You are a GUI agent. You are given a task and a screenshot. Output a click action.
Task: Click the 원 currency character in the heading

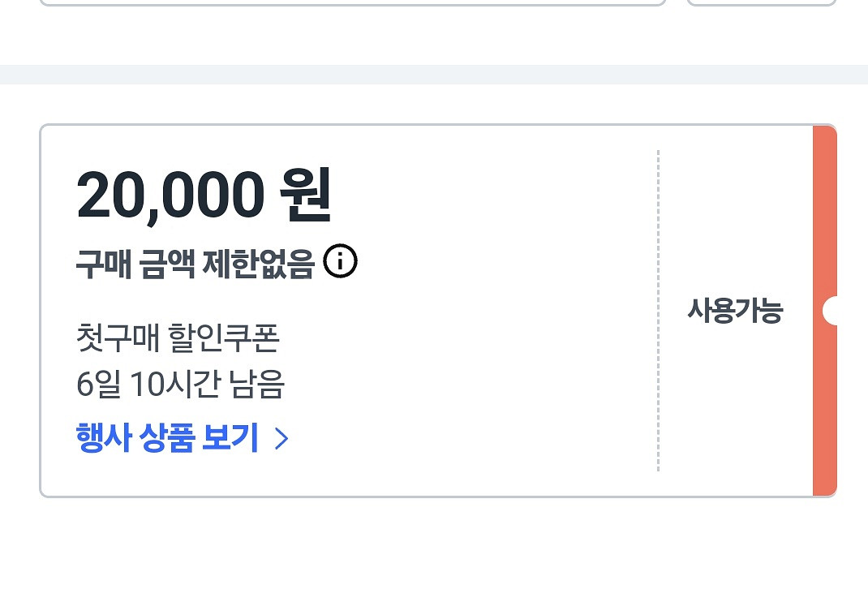(305, 196)
